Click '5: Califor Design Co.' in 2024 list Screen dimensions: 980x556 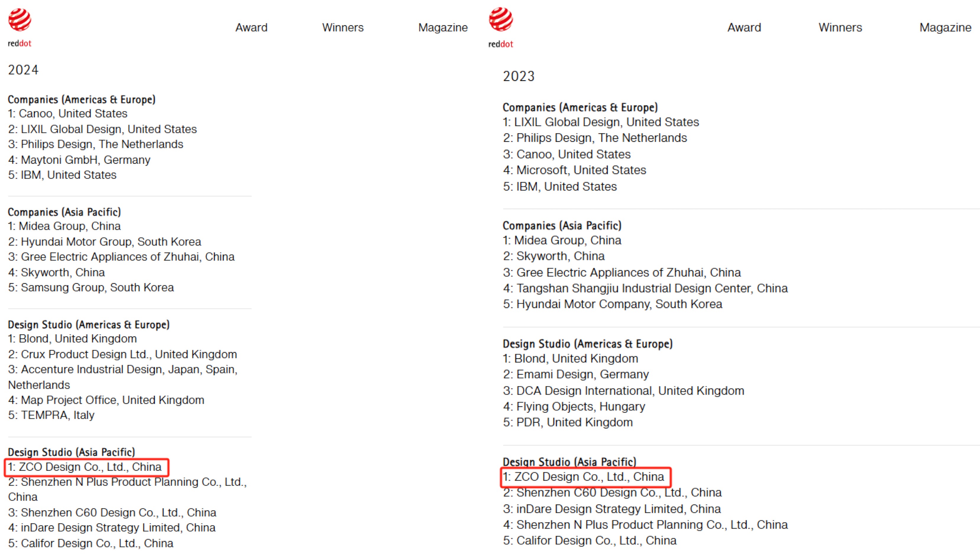[x=91, y=543]
